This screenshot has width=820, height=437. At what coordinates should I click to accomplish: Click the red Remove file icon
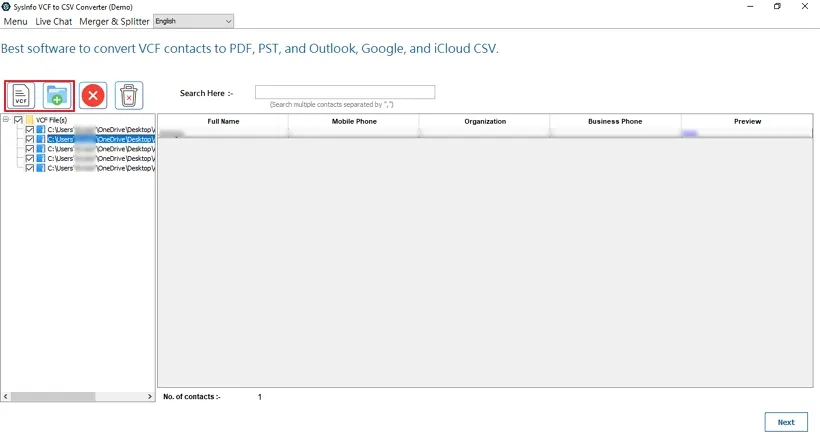(93, 96)
